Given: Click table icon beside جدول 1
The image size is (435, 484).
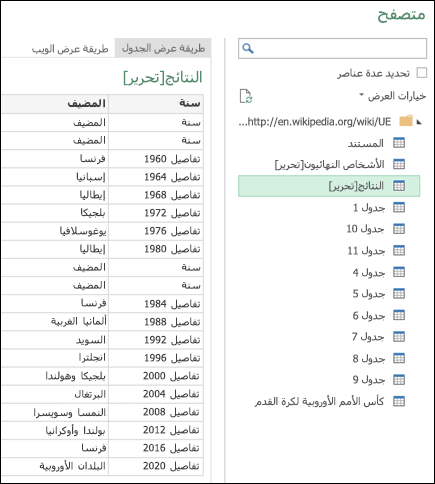Looking at the screenshot, I should point(399,207).
